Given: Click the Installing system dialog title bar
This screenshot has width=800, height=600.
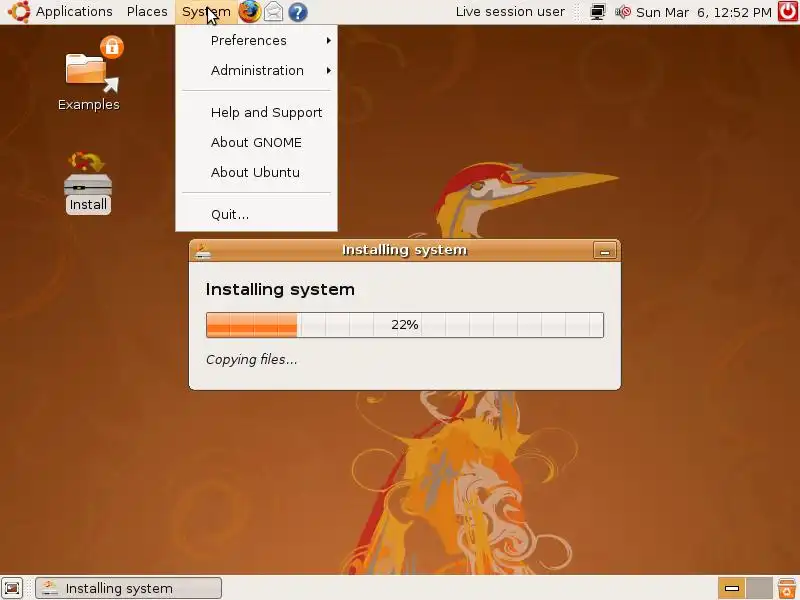Looking at the screenshot, I should (404, 251).
